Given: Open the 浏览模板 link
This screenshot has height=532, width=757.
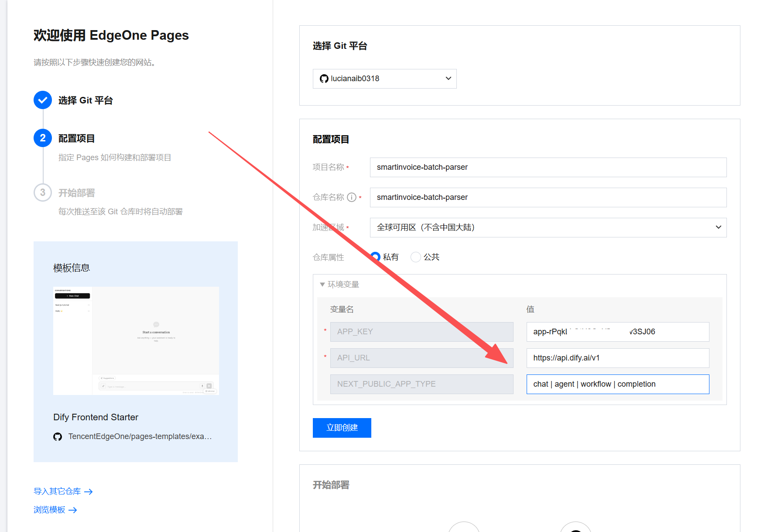Looking at the screenshot, I should (49, 510).
